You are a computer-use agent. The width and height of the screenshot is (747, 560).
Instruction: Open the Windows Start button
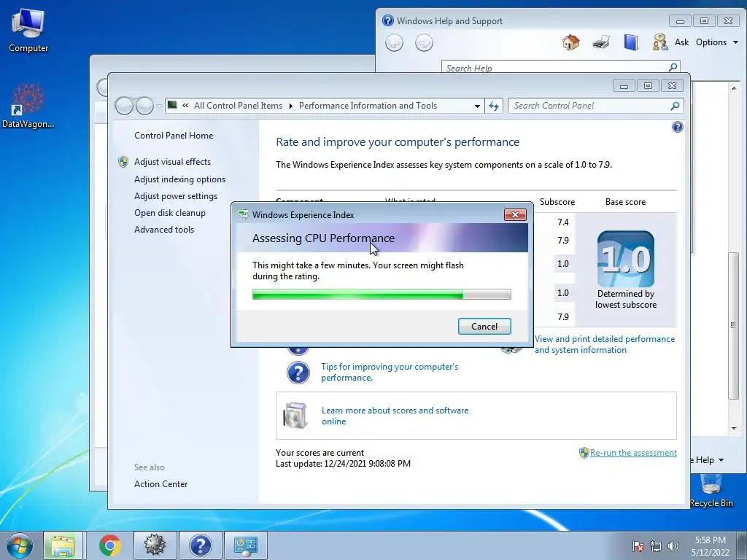click(x=20, y=545)
